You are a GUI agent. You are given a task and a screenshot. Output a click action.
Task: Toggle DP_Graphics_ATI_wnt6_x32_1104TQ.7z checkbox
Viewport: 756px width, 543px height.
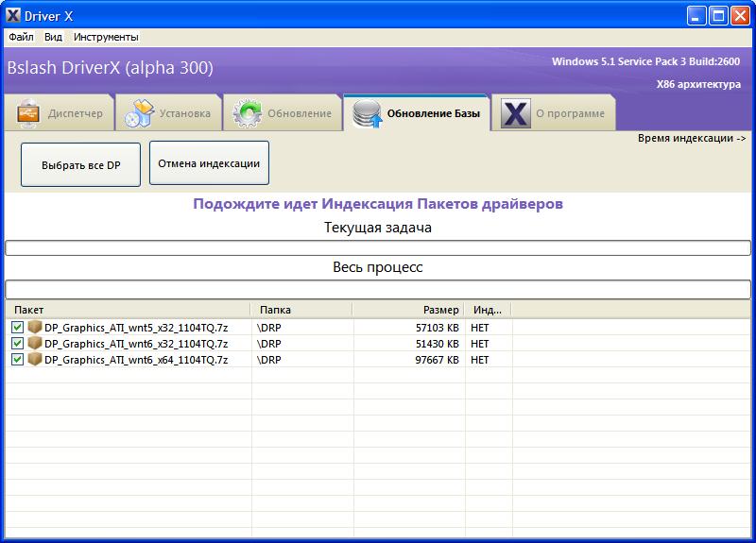click(x=17, y=344)
